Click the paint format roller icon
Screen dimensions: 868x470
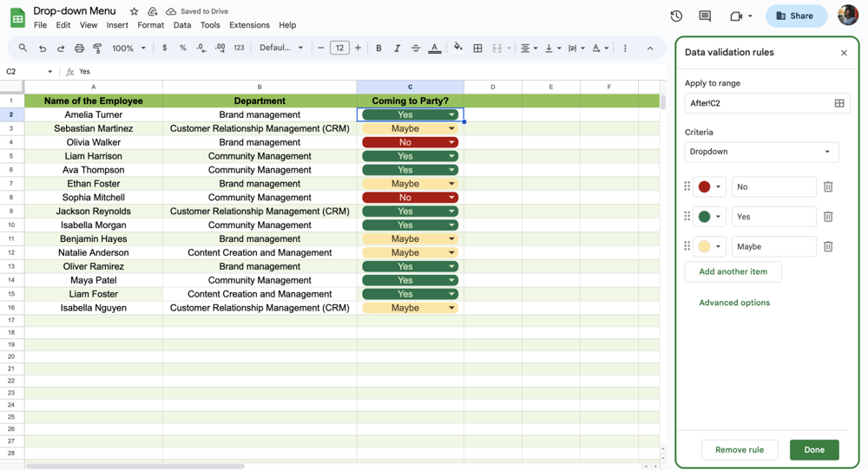97,49
